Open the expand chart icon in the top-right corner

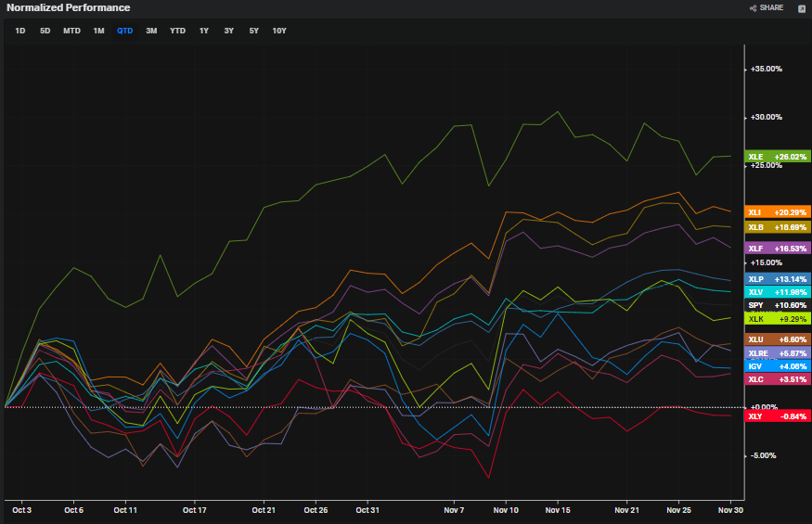tap(802, 8)
